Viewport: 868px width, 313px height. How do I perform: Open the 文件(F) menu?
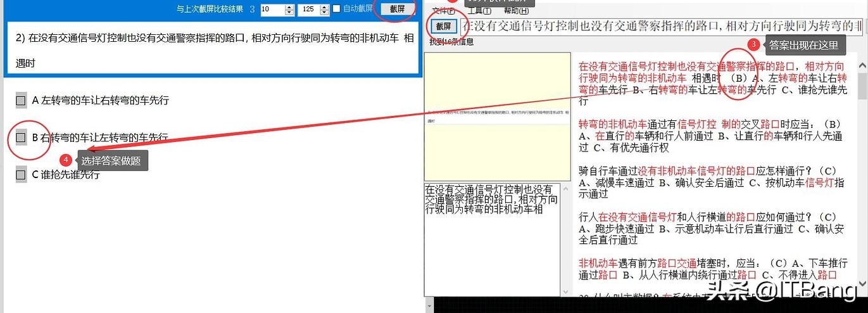(443, 11)
